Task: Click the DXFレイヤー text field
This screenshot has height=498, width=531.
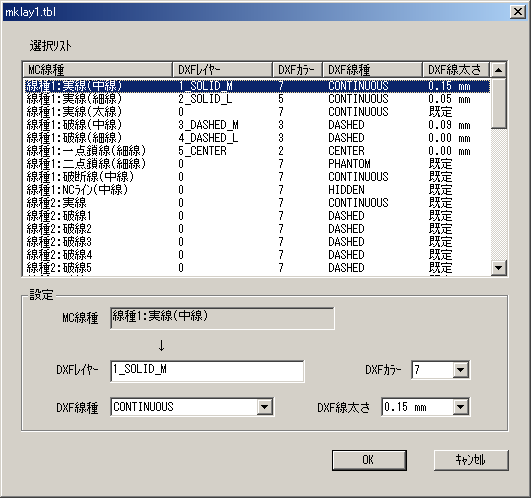Action: coord(207,371)
